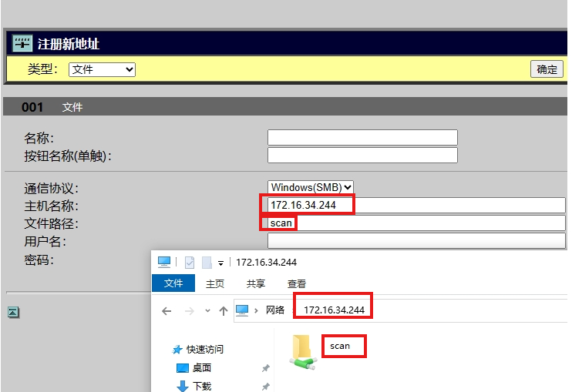Click the new folder icon in quick access toolbar

(x=207, y=263)
